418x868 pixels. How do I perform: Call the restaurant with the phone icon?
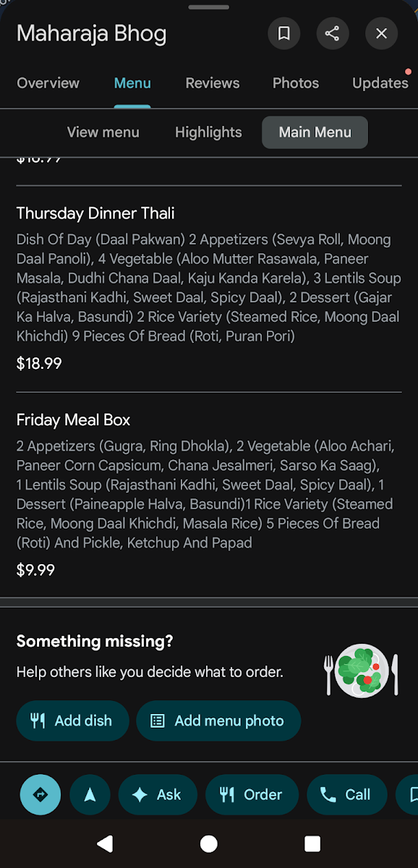coord(327,794)
